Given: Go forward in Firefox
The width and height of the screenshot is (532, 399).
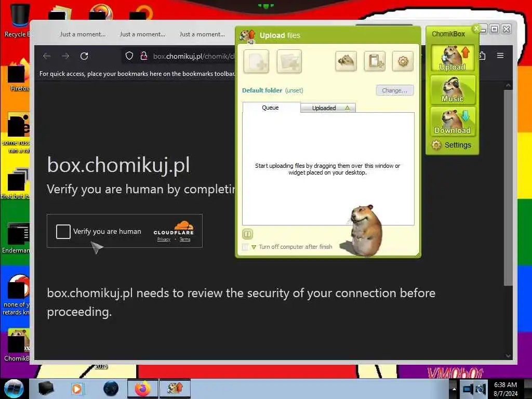Looking at the screenshot, I should pos(65,56).
